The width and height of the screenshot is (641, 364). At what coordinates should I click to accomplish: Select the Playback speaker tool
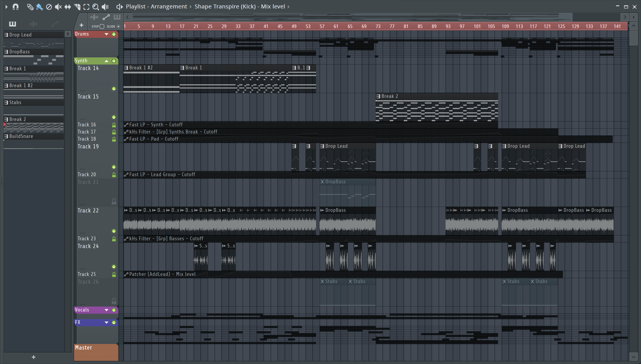[105, 7]
